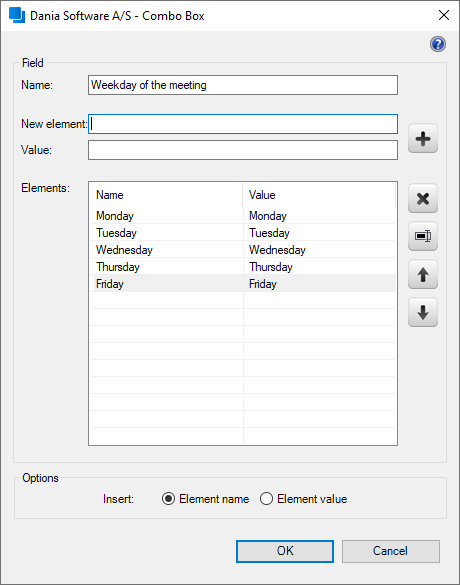Focus the field Name text box

pyautogui.click(x=243, y=85)
